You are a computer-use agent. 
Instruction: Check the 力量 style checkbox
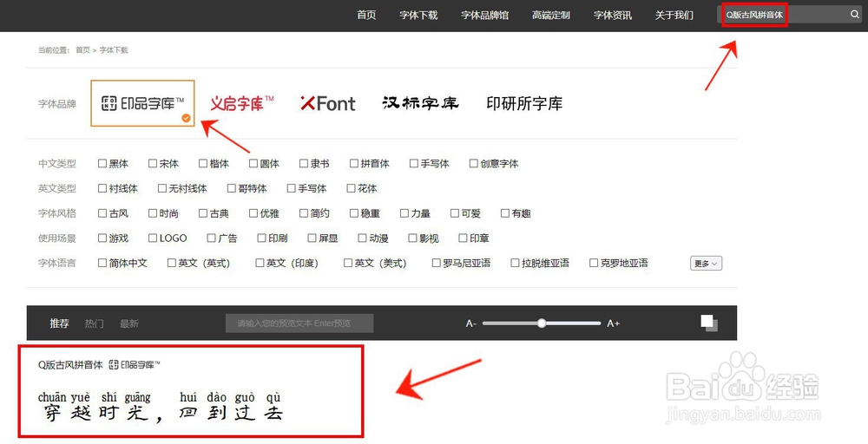coord(404,212)
